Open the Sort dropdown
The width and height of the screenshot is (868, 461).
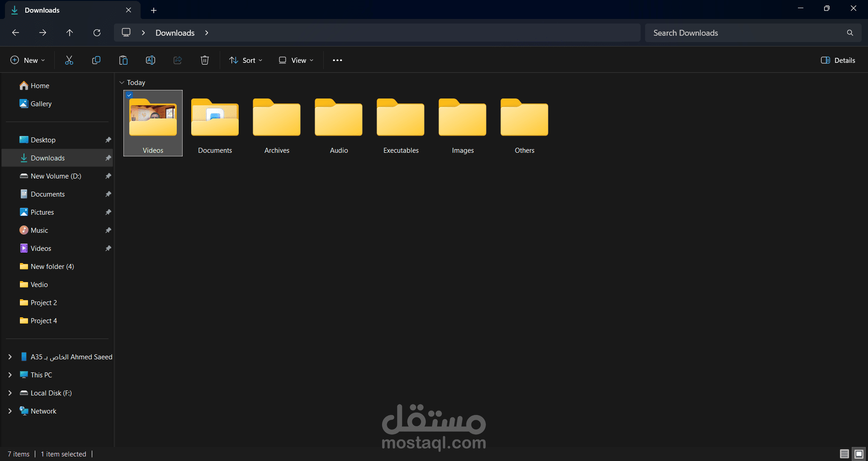[245, 60]
